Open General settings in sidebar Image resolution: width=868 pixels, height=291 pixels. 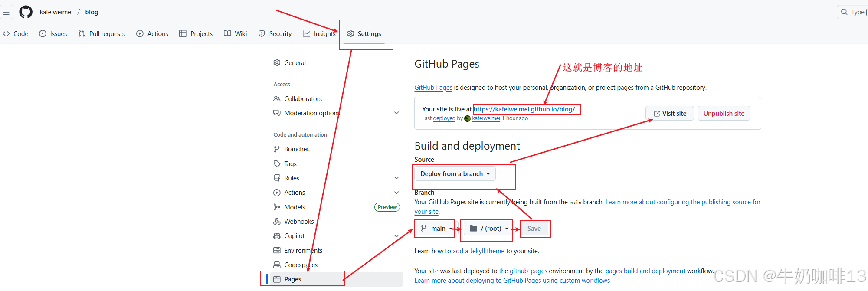(x=337, y=63)
